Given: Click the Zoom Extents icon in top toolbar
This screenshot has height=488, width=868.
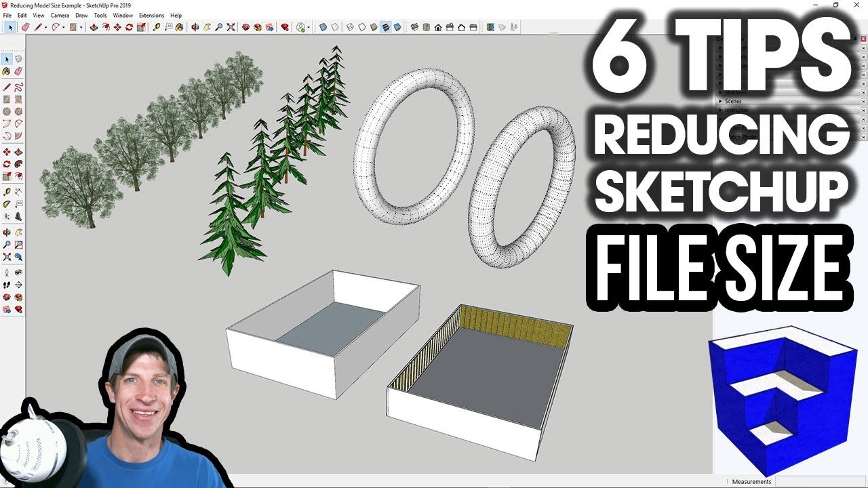Looking at the screenshot, I should [230, 27].
